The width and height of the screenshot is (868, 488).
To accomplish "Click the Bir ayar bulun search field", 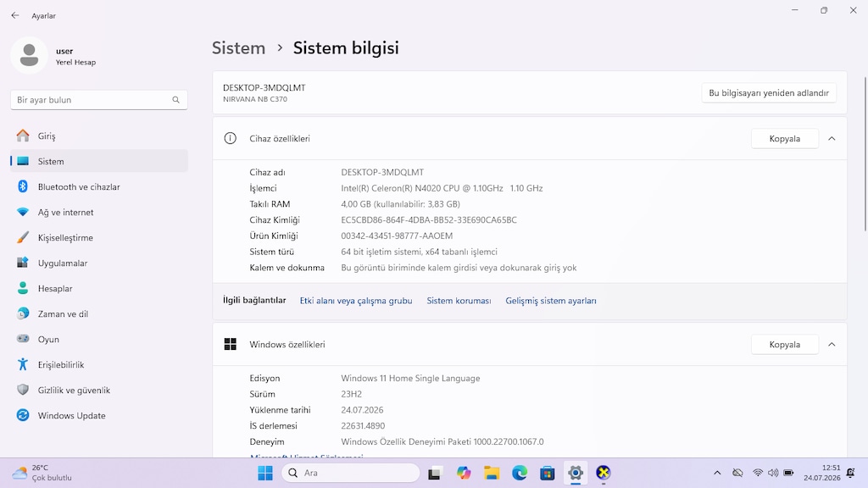I will coord(99,100).
